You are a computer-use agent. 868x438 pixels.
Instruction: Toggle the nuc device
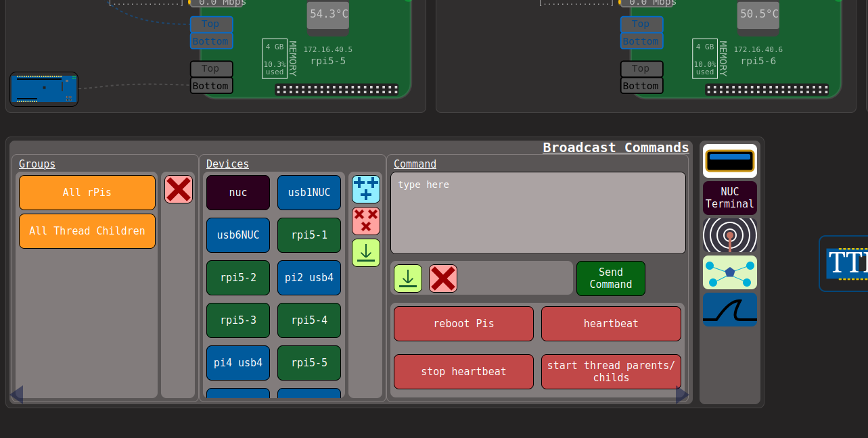tap(238, 193)
